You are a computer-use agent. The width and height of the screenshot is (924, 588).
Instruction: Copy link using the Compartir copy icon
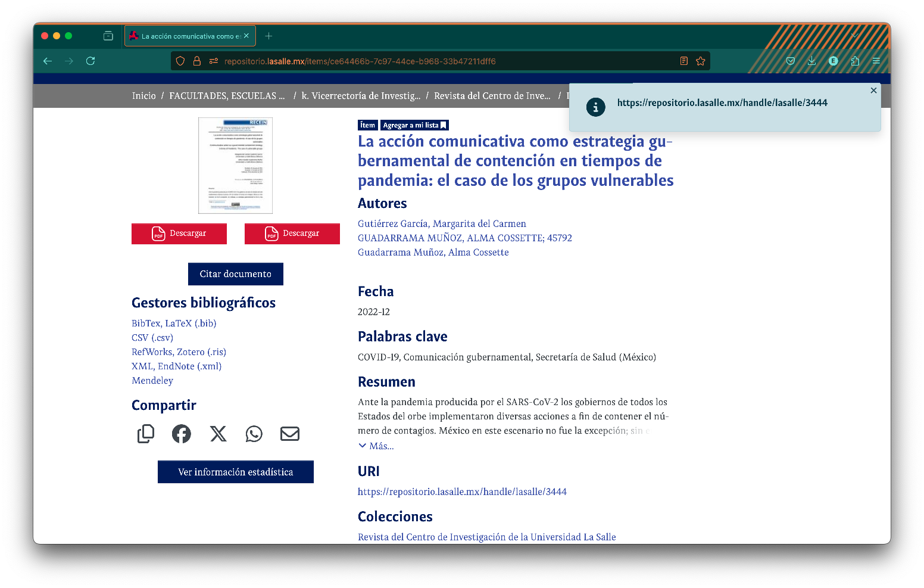coord(146,434)
